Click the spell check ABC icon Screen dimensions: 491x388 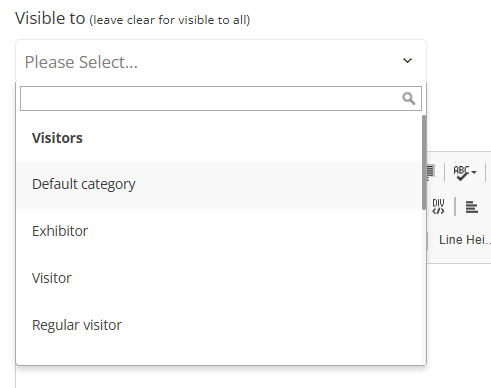461,173
